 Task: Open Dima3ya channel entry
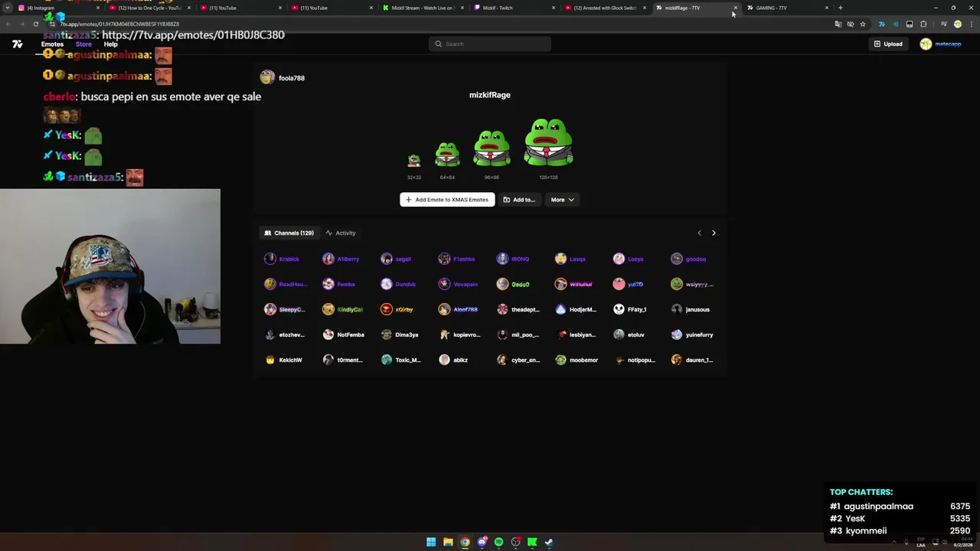400,334
